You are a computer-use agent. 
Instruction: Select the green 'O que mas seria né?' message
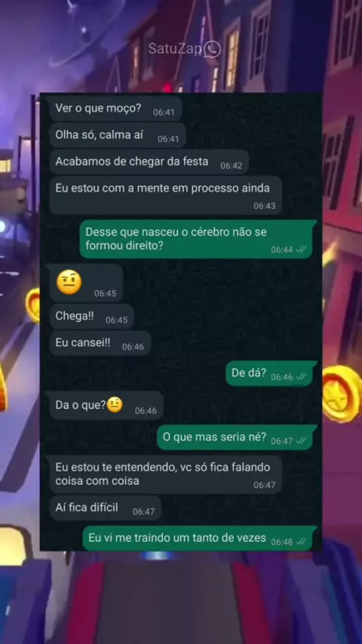point(237,437)
